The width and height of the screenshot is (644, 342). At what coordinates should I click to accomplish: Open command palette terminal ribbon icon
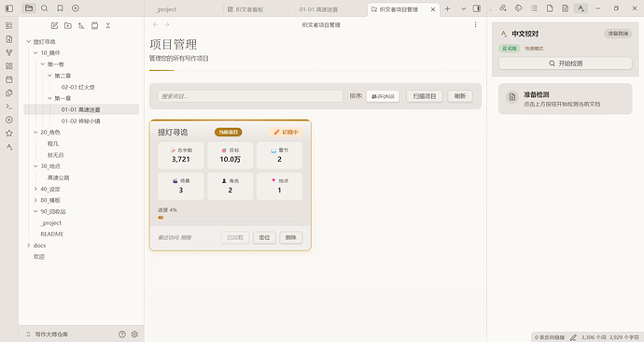(9, 107)
